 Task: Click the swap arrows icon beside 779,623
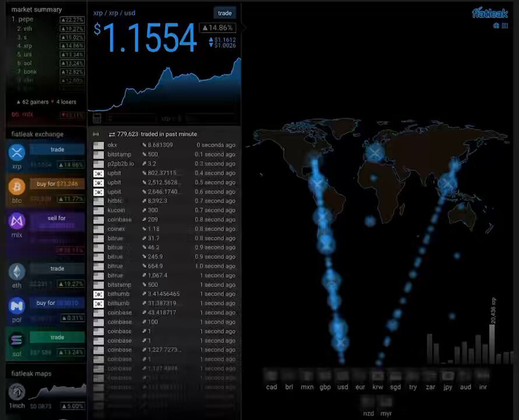[112, 134]
